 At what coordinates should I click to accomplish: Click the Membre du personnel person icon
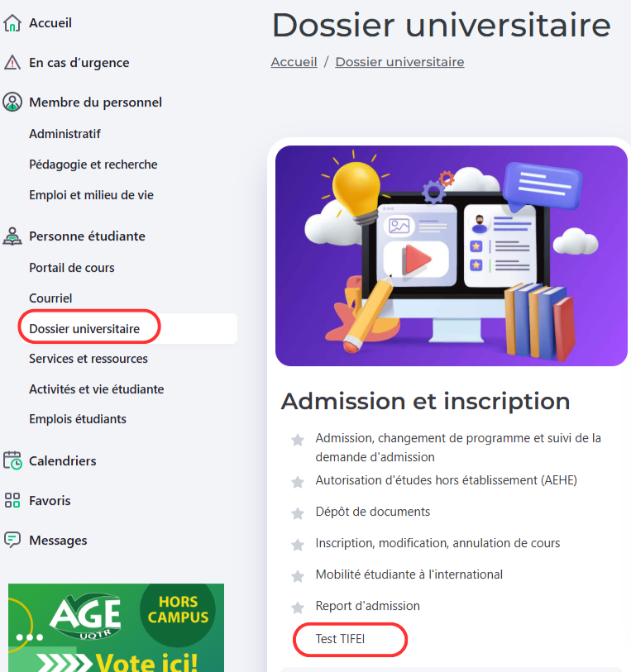pos(12,102)
